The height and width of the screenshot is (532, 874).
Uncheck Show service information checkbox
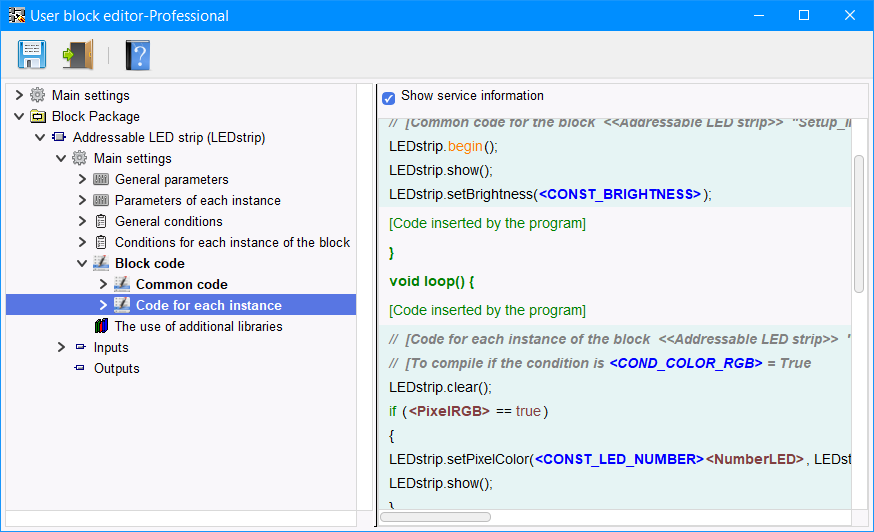click(388, 98)
